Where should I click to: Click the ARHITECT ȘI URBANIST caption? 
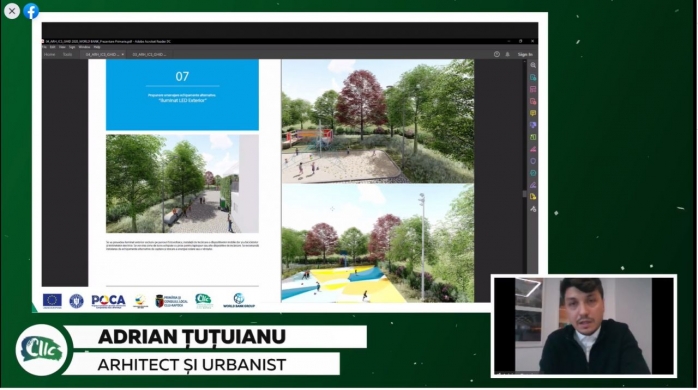[192, 365]
